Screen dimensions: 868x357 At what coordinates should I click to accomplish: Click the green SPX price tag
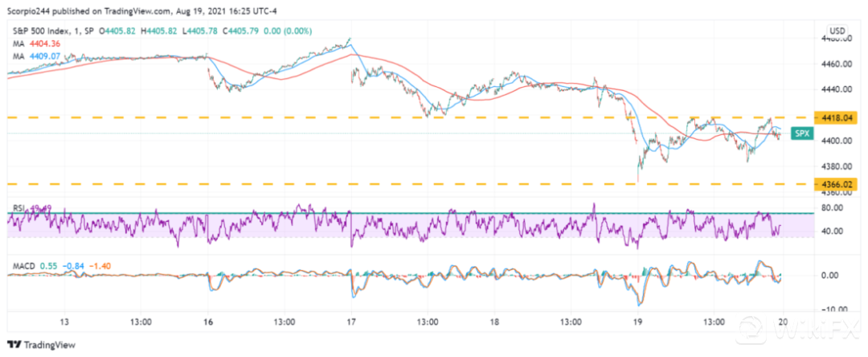pos(802,134)
